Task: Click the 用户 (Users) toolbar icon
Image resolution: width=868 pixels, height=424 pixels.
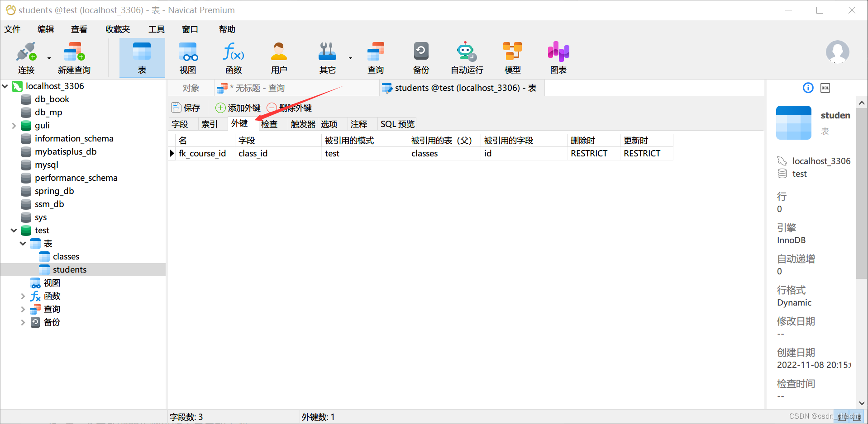Action: [279, 57]
